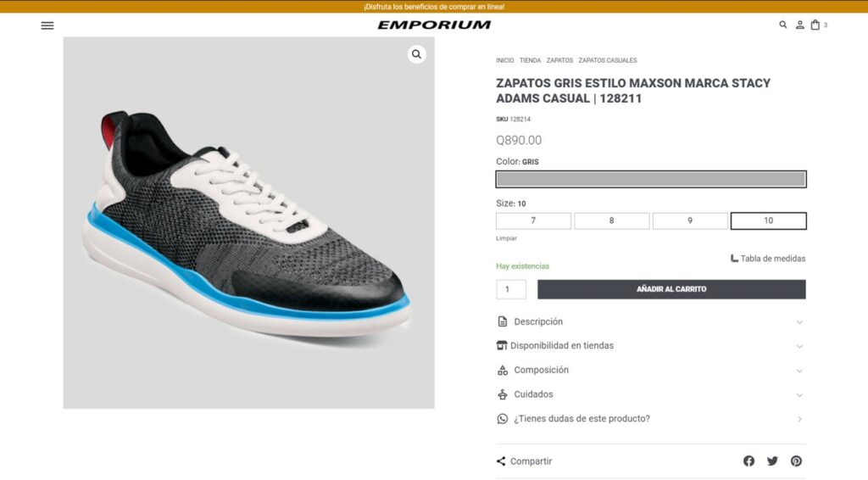The width and height of the screenshot is (868, 480).
Task: Go to ZAPATOS CASUALES breadcrumb
Action: (607, 60)
